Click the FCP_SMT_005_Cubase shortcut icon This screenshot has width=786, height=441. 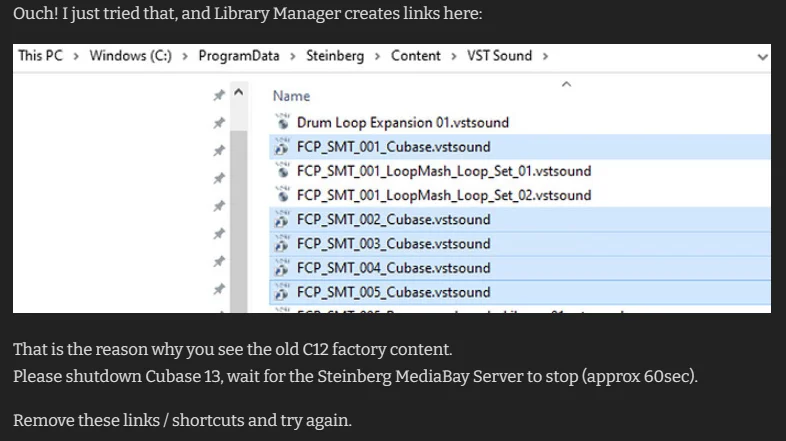[282, 292]
